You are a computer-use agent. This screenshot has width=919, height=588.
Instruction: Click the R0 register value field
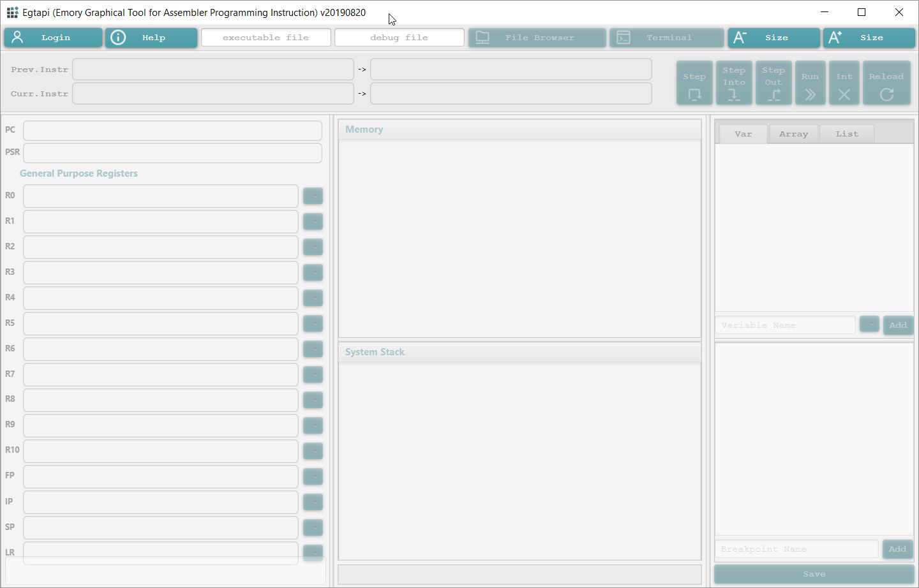pyautogui.click(x=161, y=196)
